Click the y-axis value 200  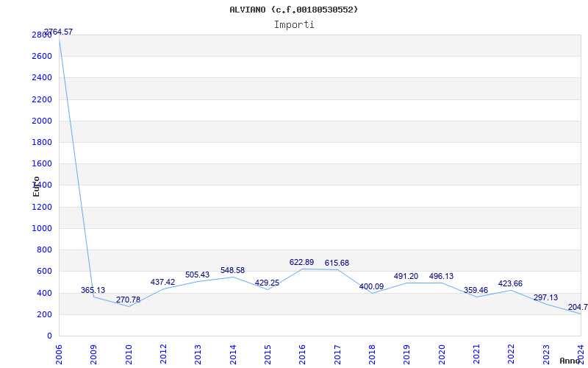point(44,314)
